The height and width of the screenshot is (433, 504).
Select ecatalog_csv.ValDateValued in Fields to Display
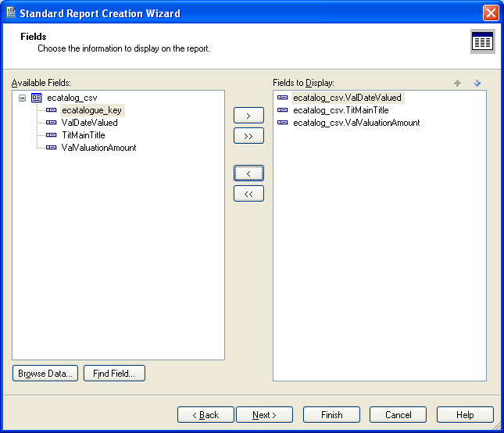point(347,98)
